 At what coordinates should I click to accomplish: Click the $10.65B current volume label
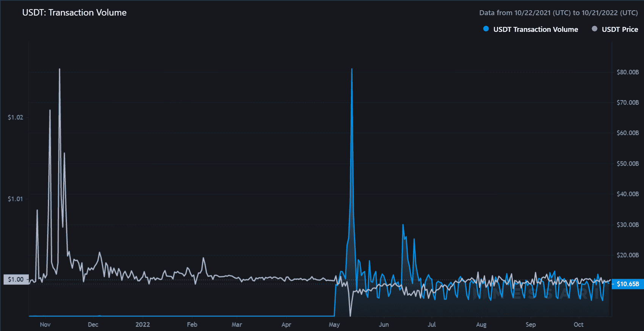[628, 284]
